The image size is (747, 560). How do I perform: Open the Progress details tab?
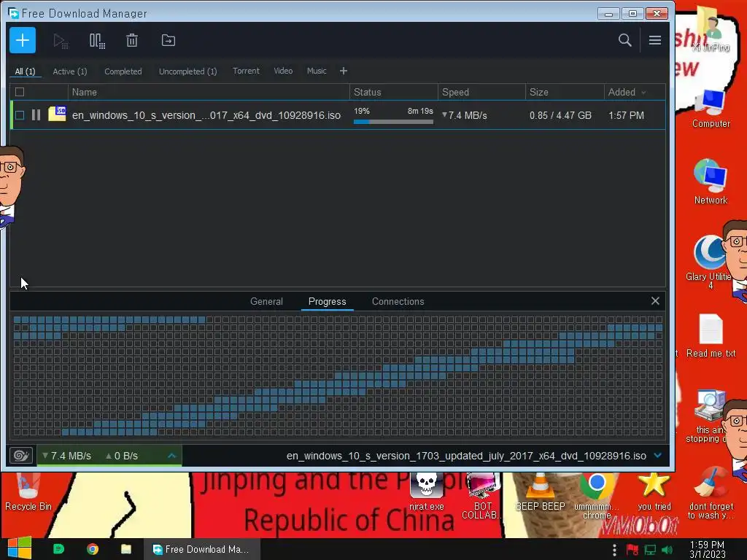(x=328, y=301)
